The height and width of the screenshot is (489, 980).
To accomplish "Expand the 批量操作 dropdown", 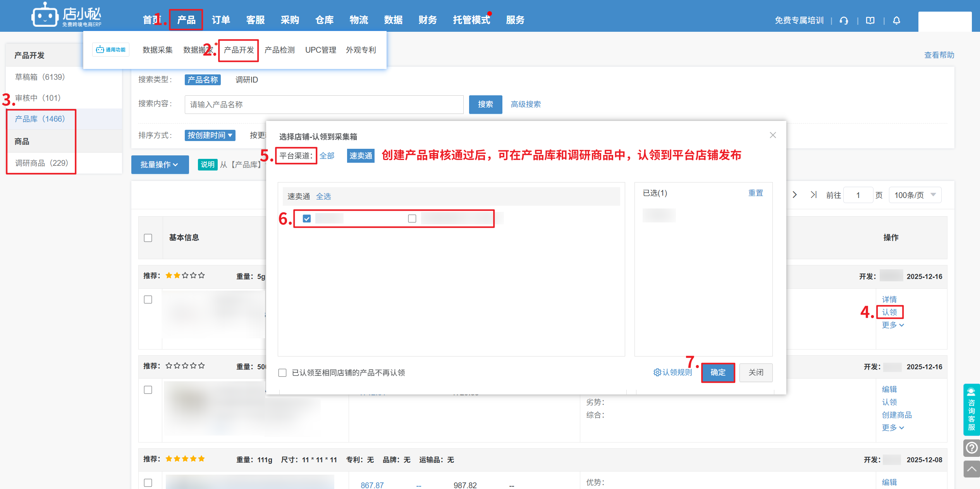I will (160, 165).
